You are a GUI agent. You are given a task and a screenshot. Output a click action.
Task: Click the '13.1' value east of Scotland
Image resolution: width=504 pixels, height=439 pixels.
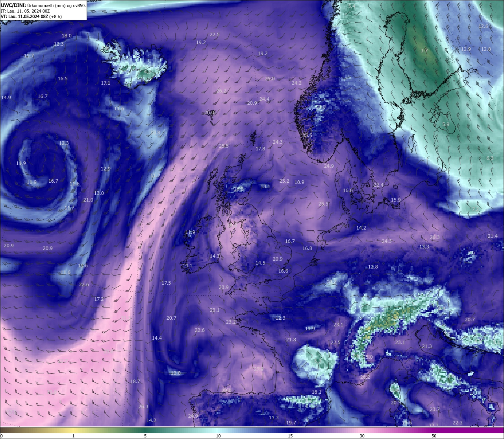click(x=265, y=187)
